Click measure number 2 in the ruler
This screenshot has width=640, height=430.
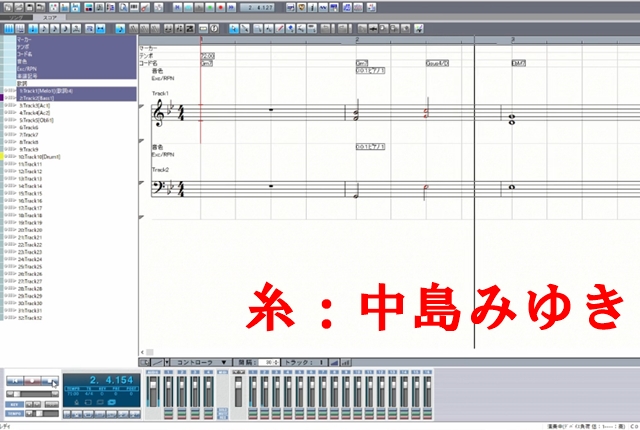357,40
